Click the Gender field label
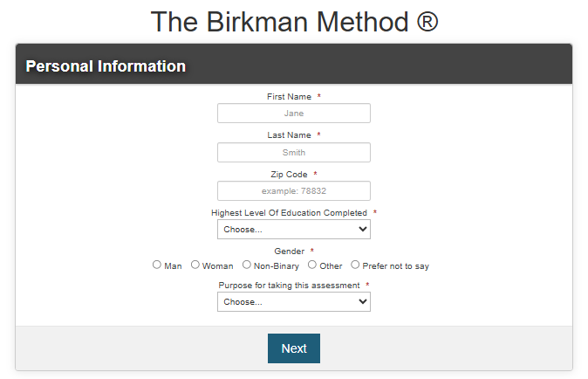Screen dimensions: 588x379 coord(289,251)
